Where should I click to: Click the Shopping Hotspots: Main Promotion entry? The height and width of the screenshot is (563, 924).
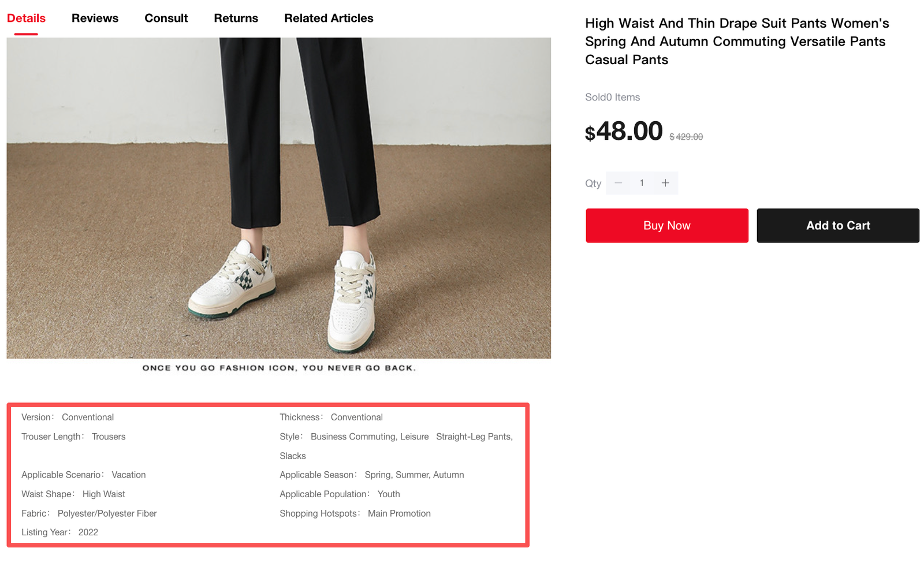coord(355,513)
